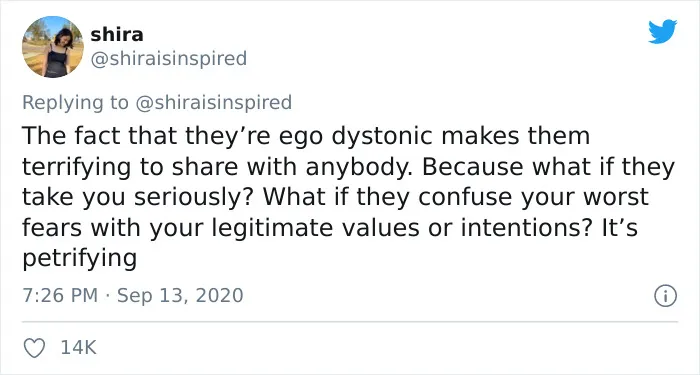Open shira's round profile photo
This screenshot has height=375, width=700.
[53, 47]
